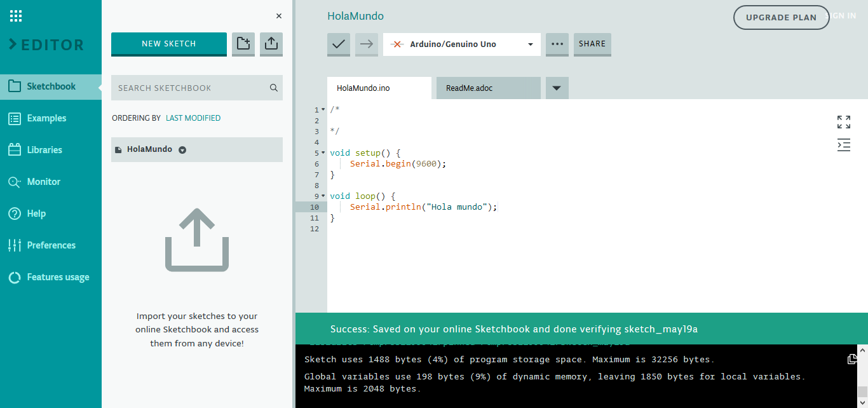Open the Arduino/Genuino Uno board dropdown
This screenshot has height=408, width=868.
tap(462, 44)
